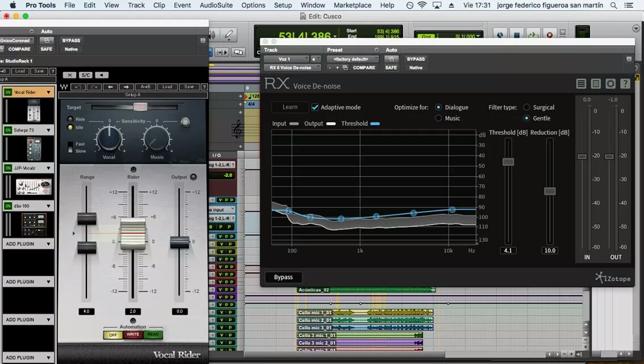This screenshot has width=644, height=364.
Task: Click the Vocal Rider redo arrow icon
Action: coord(94,86)
